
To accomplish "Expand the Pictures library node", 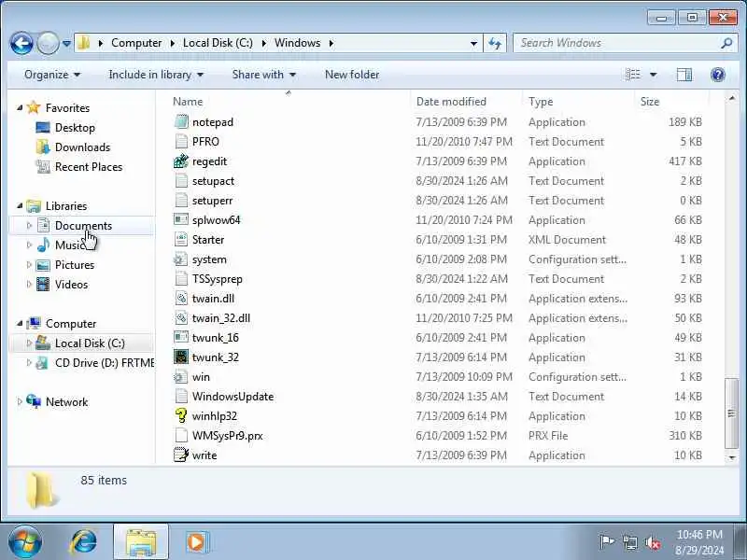I will click(x=29, y=264).
